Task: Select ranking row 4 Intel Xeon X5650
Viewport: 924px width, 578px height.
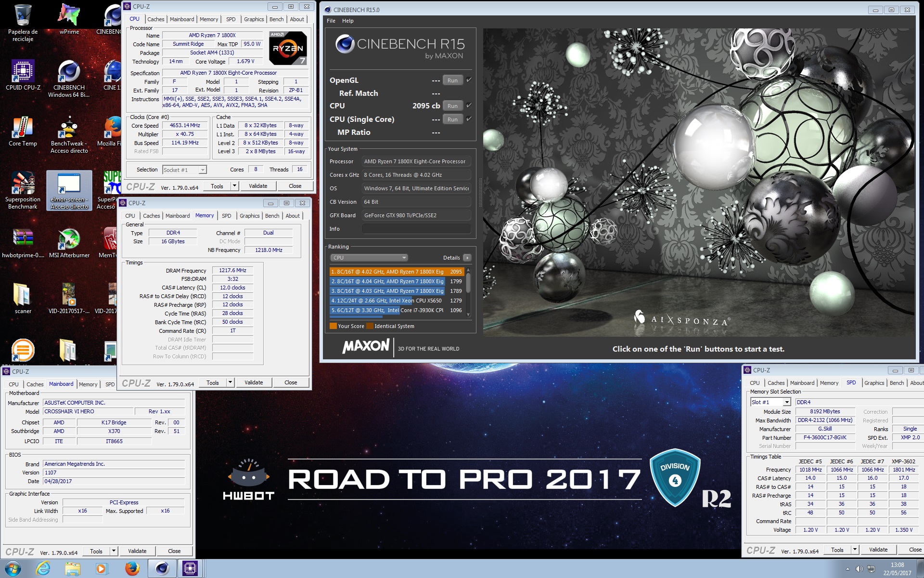Action: click(397, 301)
